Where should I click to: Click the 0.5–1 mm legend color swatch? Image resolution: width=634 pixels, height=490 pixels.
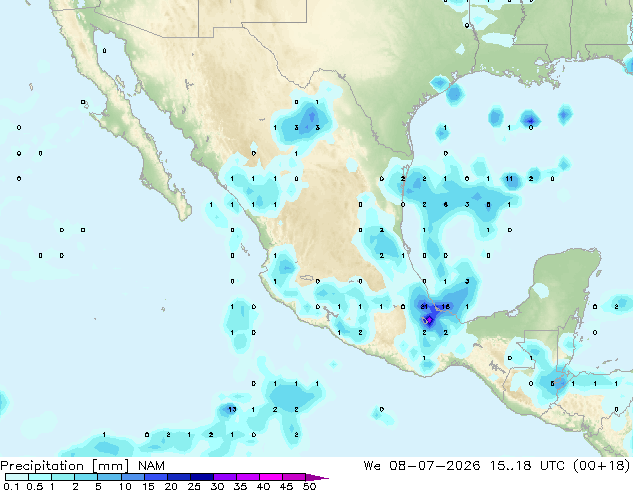40,477
